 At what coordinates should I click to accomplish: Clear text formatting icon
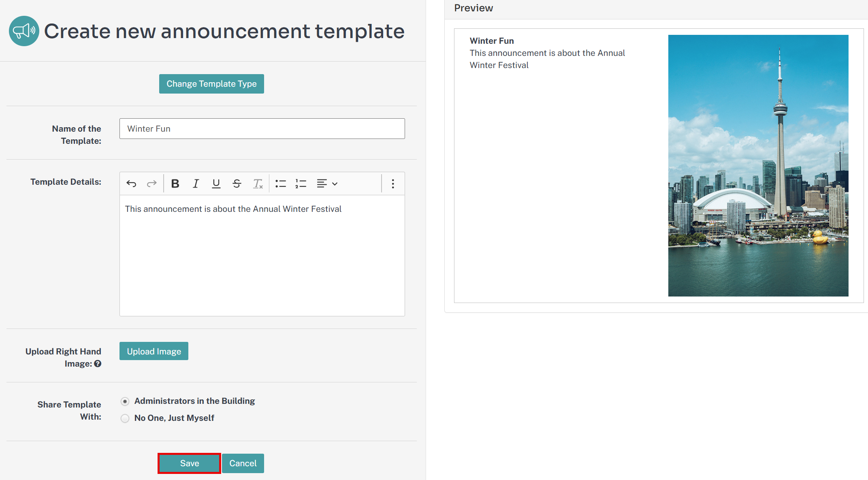[258, 184]
